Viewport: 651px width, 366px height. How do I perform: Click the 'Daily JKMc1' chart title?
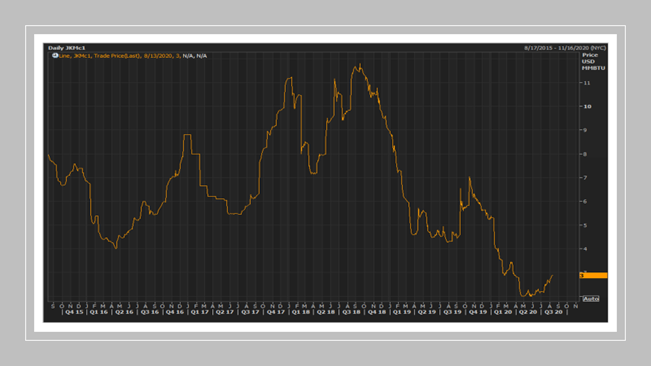(66, 48)
